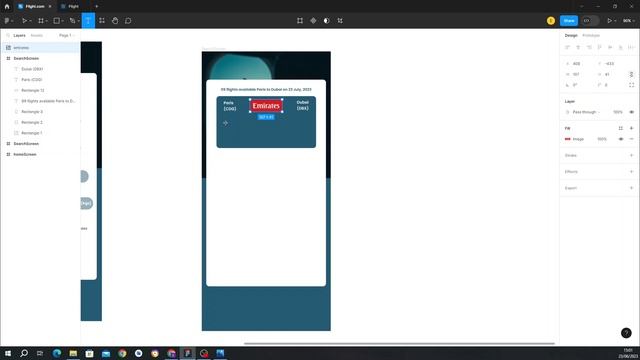The image size is (640, 360).
Task: Open the Design tab
Action: pyautogui.click(x=571, y=36)
